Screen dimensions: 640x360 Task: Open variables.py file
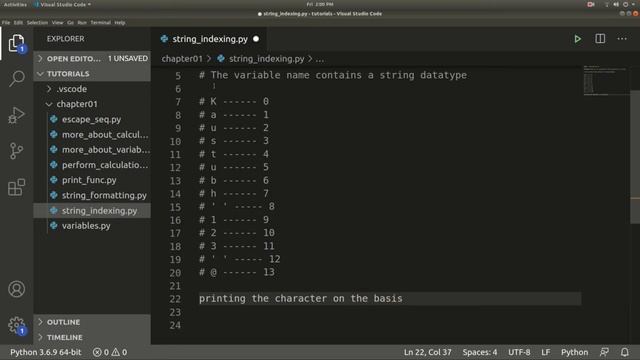(86, 225)
